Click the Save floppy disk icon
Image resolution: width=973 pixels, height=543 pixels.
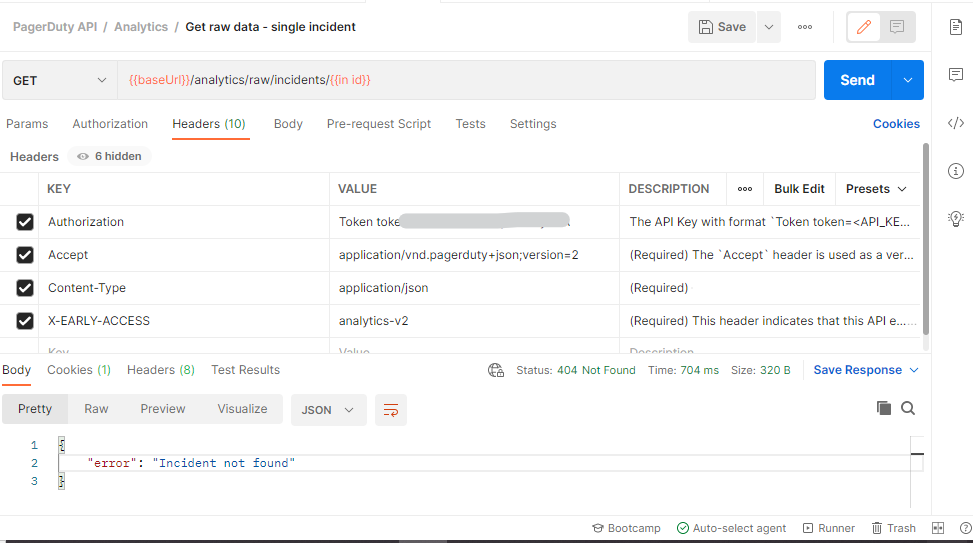coord(706,27)
